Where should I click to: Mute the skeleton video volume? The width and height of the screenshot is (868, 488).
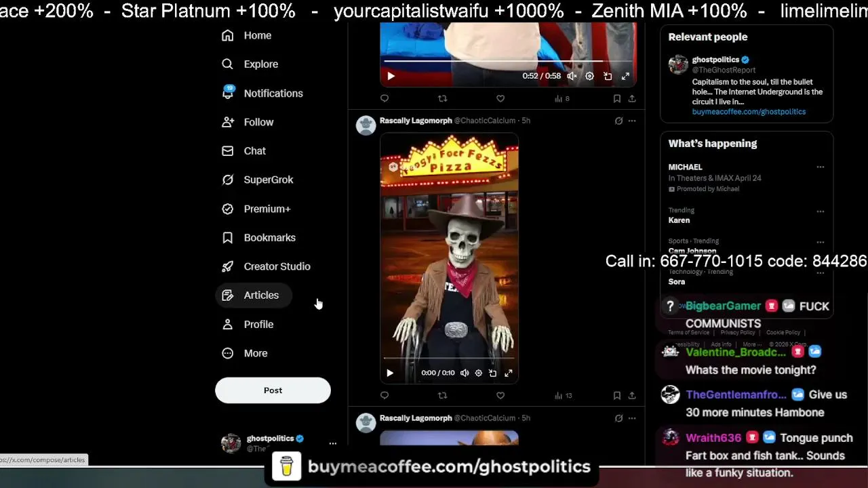[x=465, y=373]
